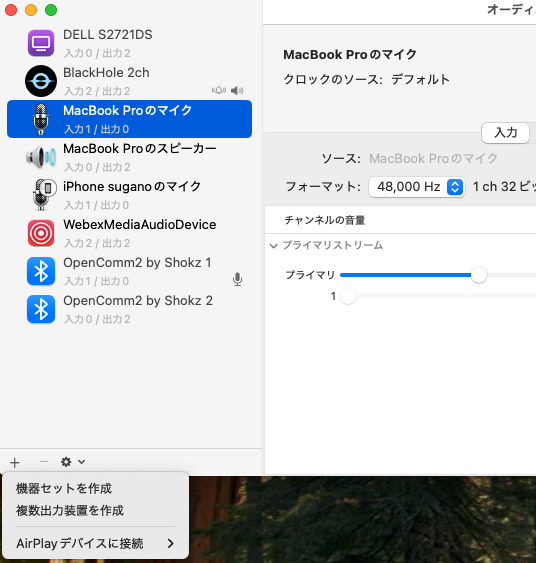Open the gear actions menu below the device list
536x563 pixels.
pos(73,462)
